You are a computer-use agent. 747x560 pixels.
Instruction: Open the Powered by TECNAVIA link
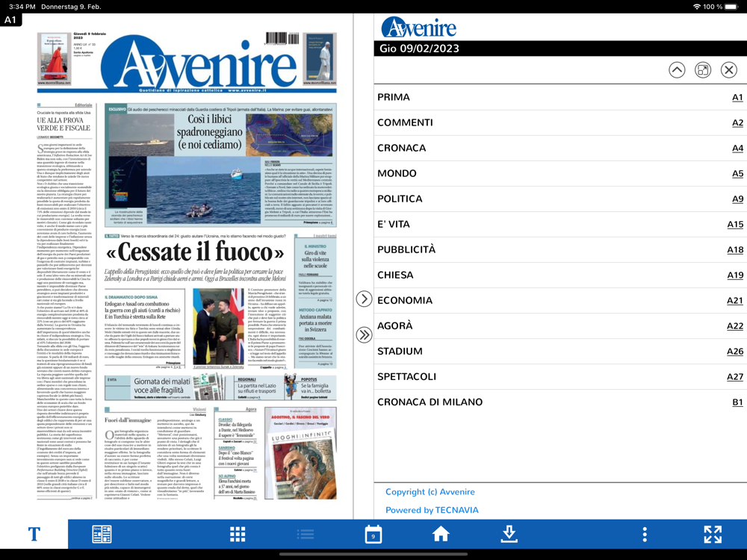(432, 510)
